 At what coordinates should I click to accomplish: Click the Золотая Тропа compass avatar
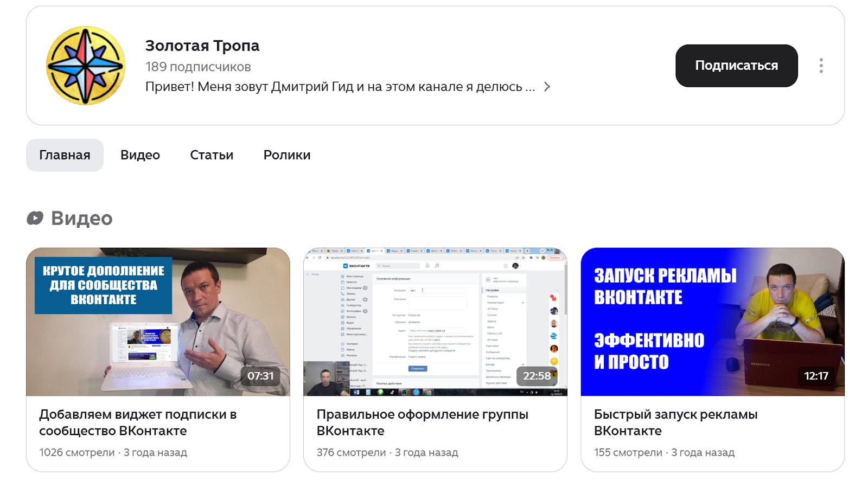[x=86, y=66]
